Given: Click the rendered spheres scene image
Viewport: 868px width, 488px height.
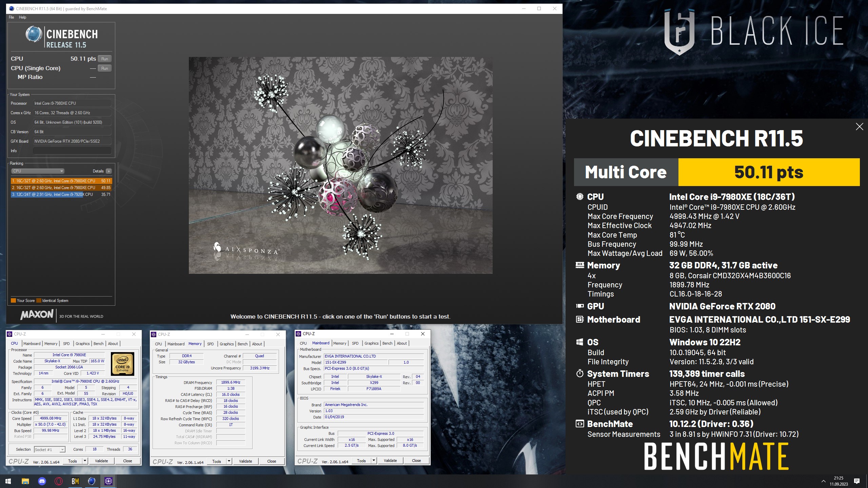Looking at the screenshot, I should (x=340, y=165).
